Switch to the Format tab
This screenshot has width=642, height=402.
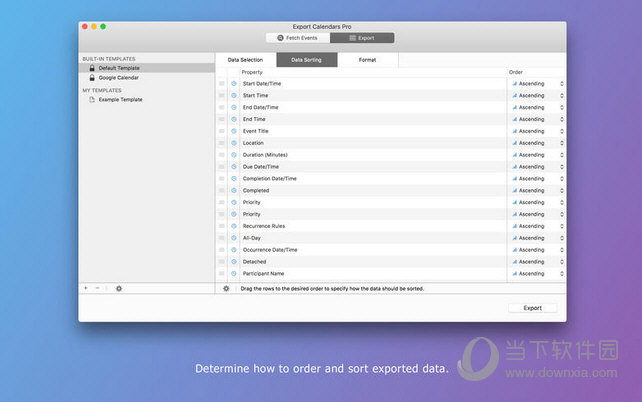(x=367, y=60)
